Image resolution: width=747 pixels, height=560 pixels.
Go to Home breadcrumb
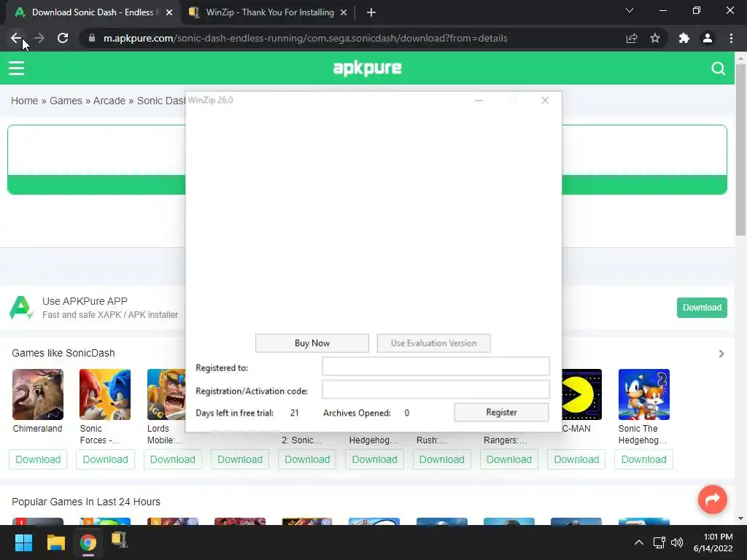click(x=24, y=101)
